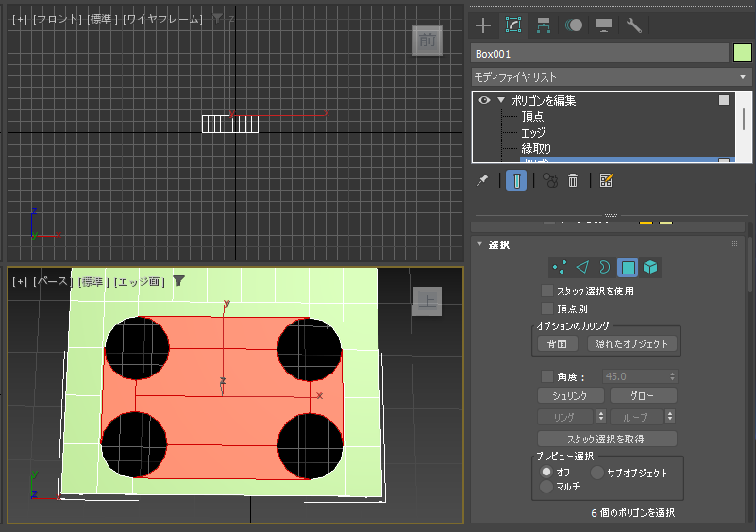The width and height of the screenshot is (756, 532).
Task: Open the Box001 object color swatch
Action: pyautogui.click(x=743, y=53)
